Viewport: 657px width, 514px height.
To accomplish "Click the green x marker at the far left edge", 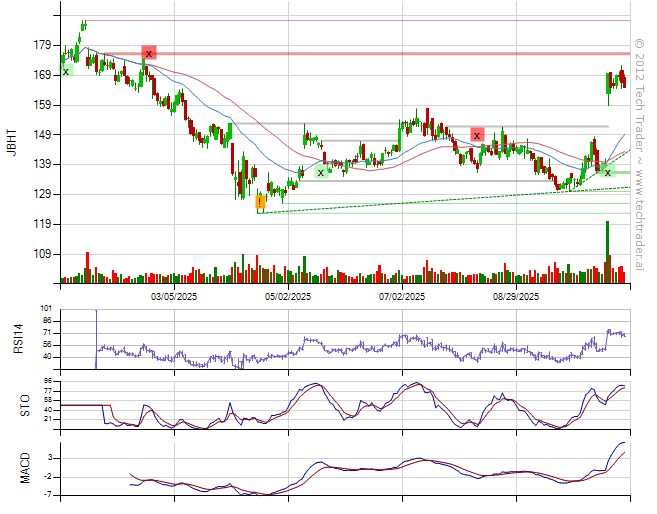I will [x=66, y=71].
